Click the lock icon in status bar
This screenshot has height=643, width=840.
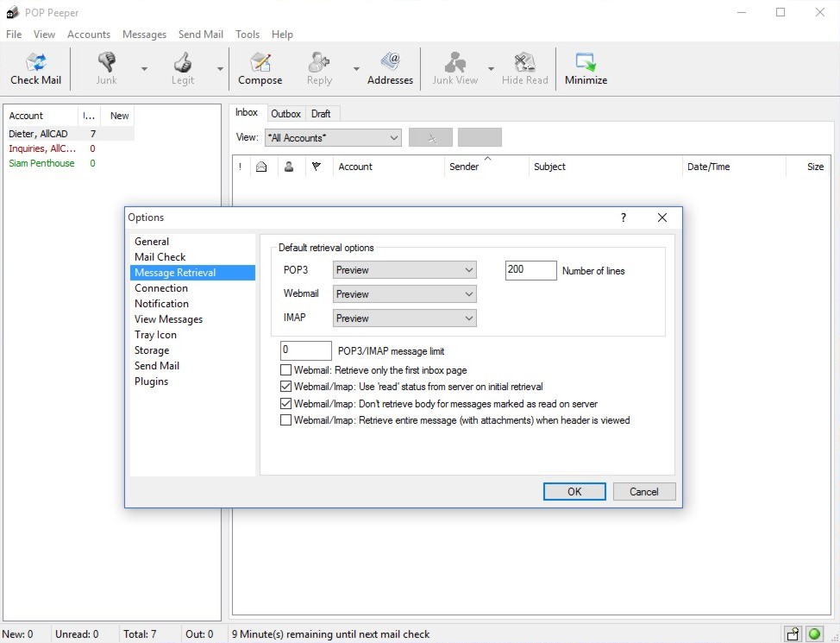tap(793, 634)
